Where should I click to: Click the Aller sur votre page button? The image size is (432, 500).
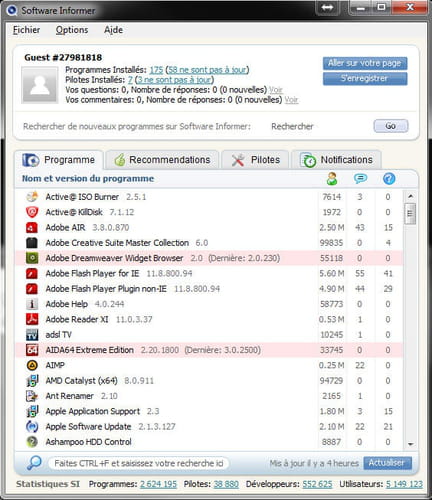point(365,63)
